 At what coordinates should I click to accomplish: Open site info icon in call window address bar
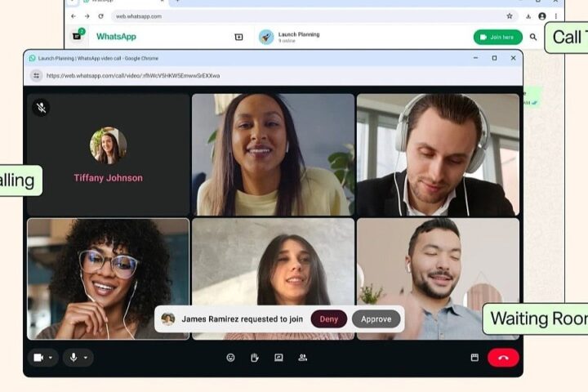(x=37, y=76)
